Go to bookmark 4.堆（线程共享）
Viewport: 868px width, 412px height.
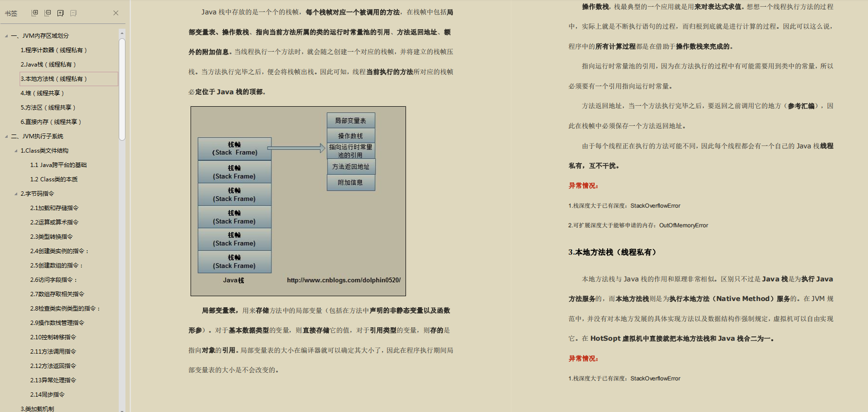point(42,93)
